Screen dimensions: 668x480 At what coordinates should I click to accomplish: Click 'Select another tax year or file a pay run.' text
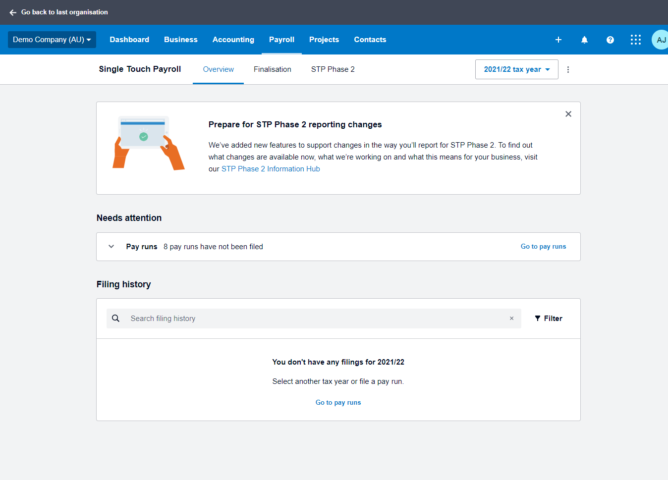click(338, 381)
